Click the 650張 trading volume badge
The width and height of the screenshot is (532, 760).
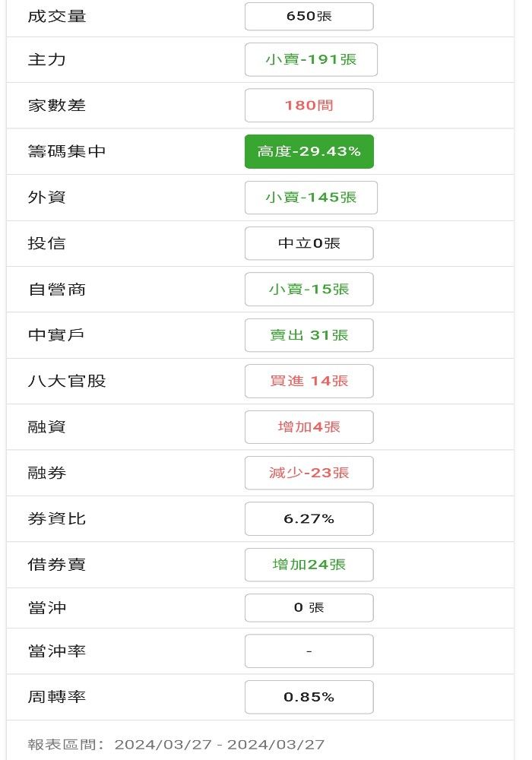coord(309,16)
